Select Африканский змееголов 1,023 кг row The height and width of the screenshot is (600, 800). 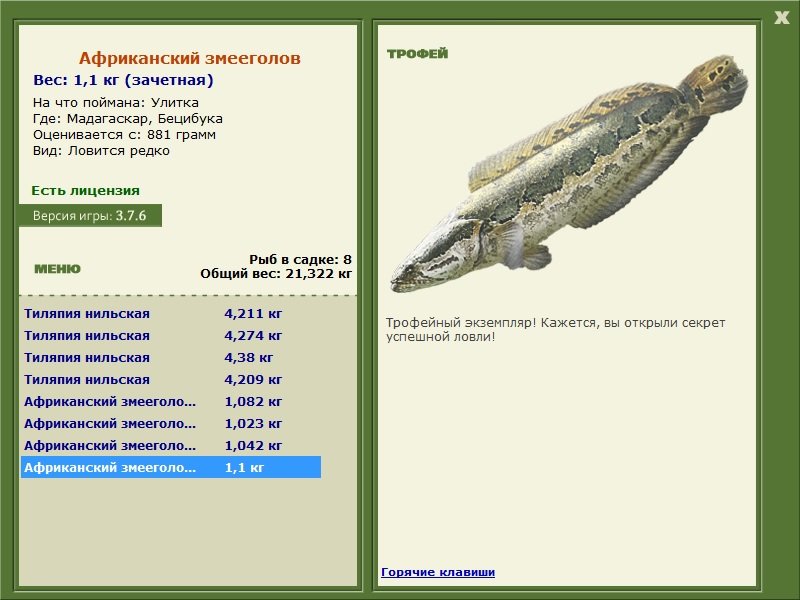[x=171, y=423]
